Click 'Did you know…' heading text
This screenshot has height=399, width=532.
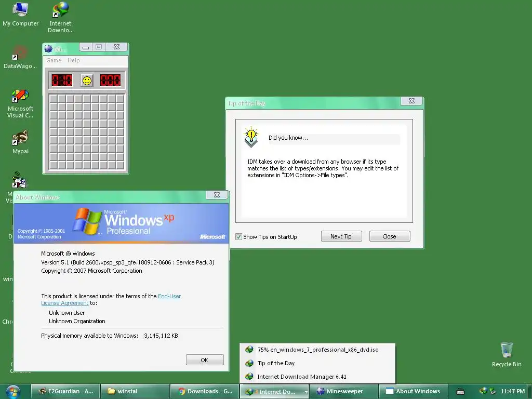click(288, 138)
